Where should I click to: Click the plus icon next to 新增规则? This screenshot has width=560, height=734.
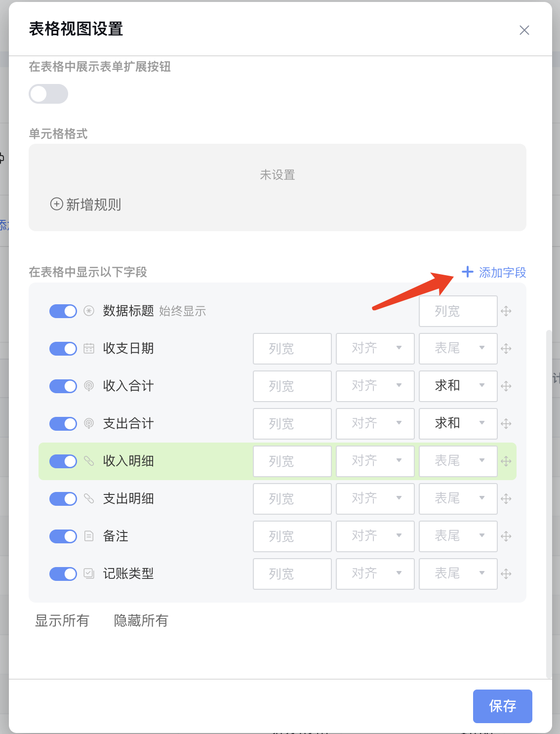57,204
